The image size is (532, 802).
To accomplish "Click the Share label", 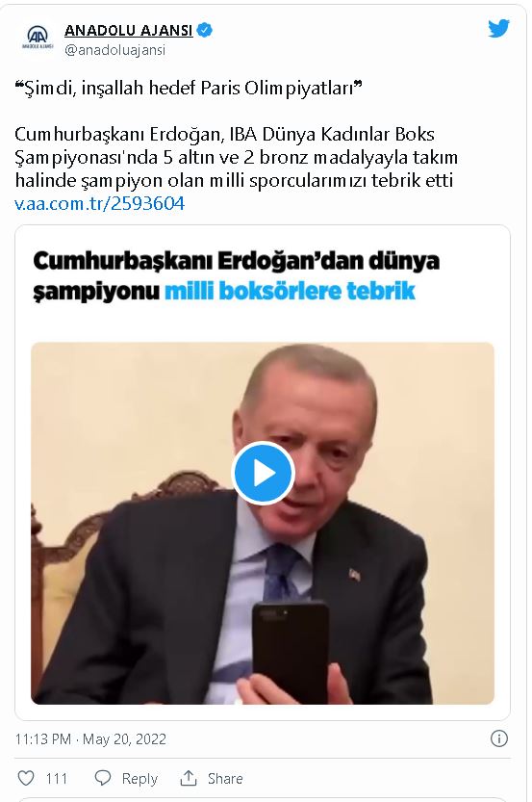I will [225, 779].
